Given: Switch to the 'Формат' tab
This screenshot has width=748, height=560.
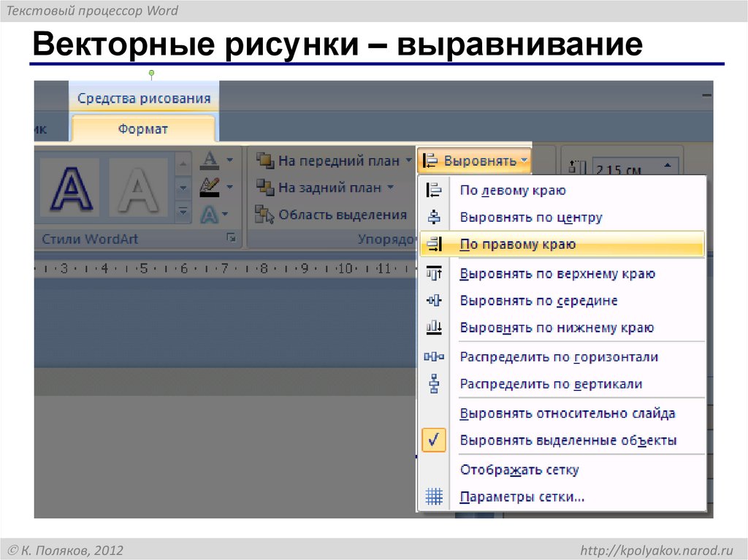Looking at the screenshot, I should point(143,129).
